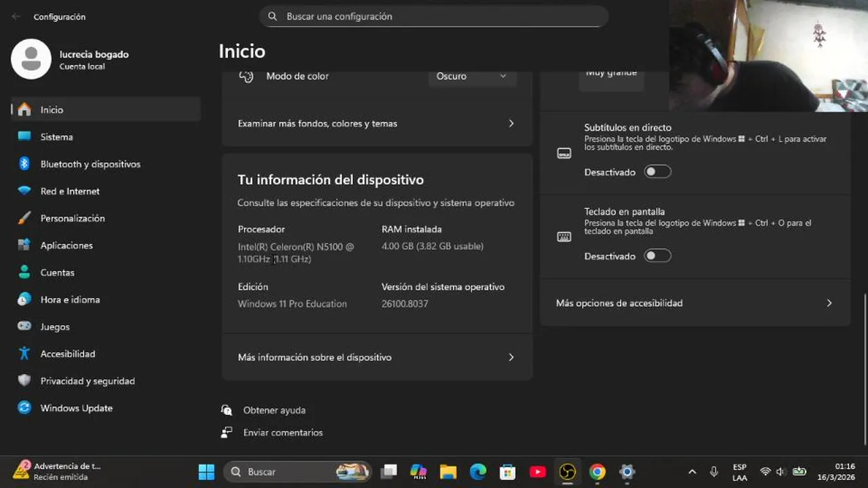The height and width of the screenshot is (488, 868).
Task: Click the Subtítulos en directo captions icon
Action: [564, 153]
